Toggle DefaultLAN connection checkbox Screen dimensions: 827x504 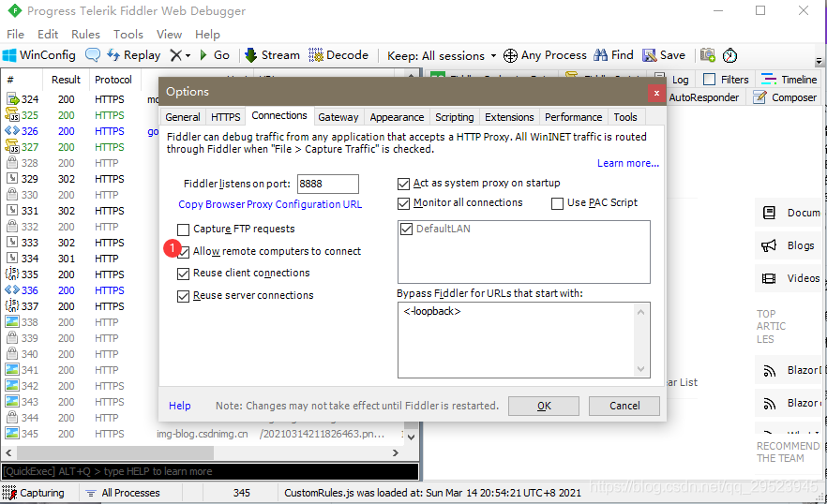[x=406, y=229]
